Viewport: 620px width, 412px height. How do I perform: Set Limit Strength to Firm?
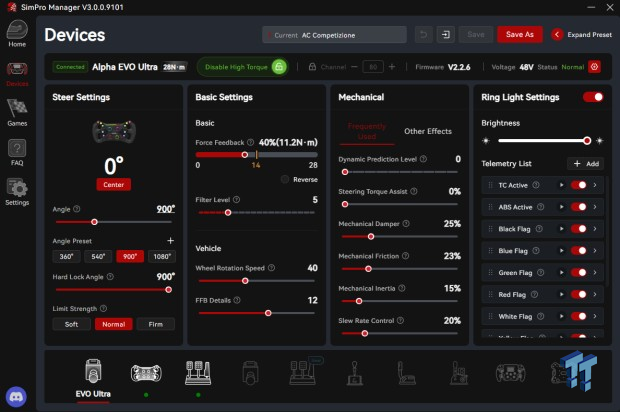point(155,324)
